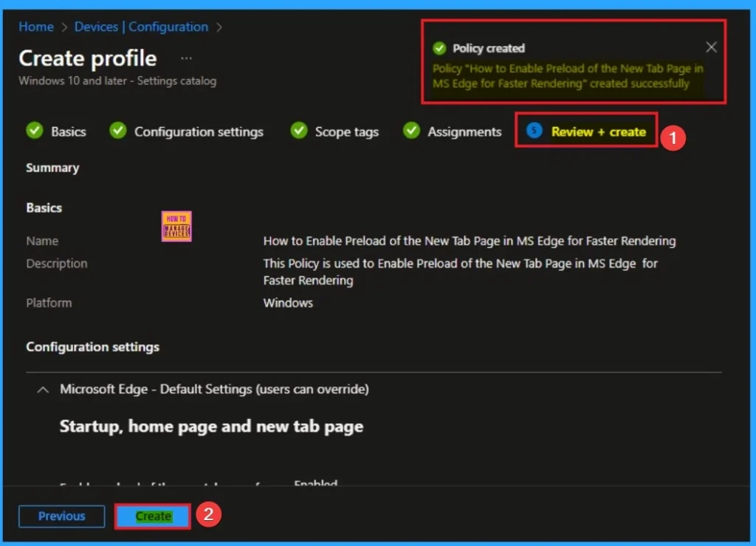
Task: Click the Basics step green checkmark icon
Action: [35, 131]
